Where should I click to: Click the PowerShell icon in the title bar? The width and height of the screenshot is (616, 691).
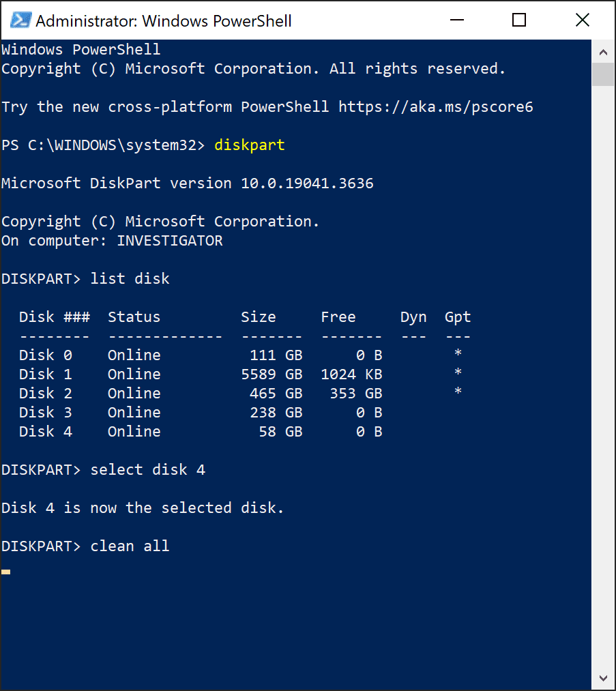click(20, 20)
